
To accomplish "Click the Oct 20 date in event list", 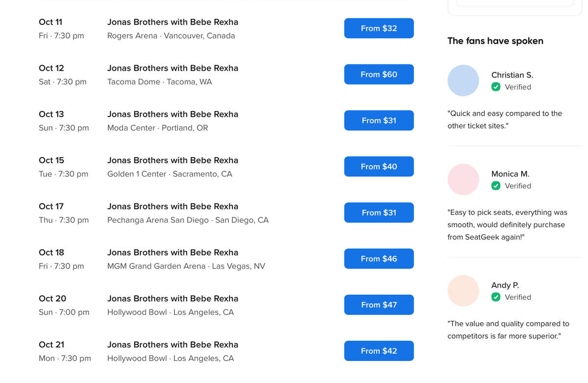I will [52, 299].
